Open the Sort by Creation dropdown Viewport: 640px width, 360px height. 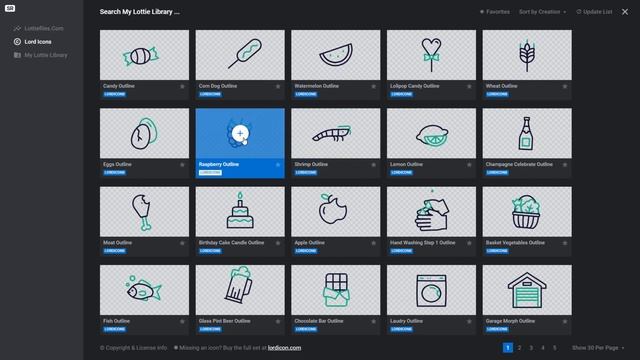coord(542,12)
